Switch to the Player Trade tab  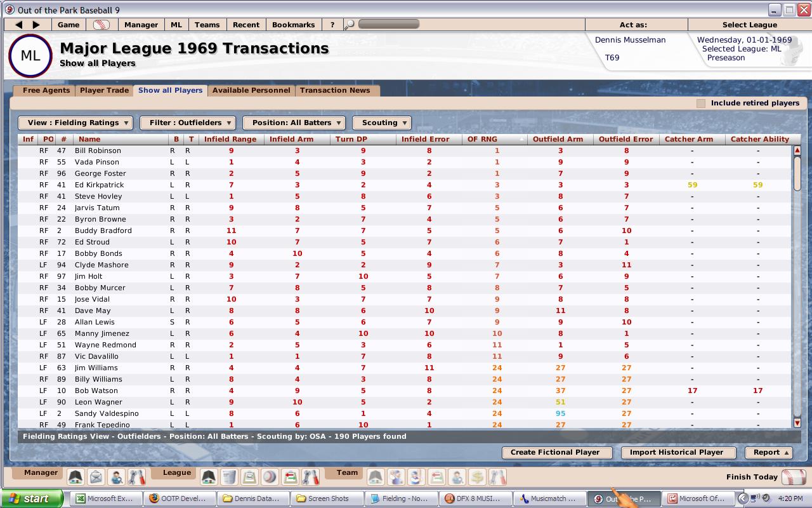(104, 90)
